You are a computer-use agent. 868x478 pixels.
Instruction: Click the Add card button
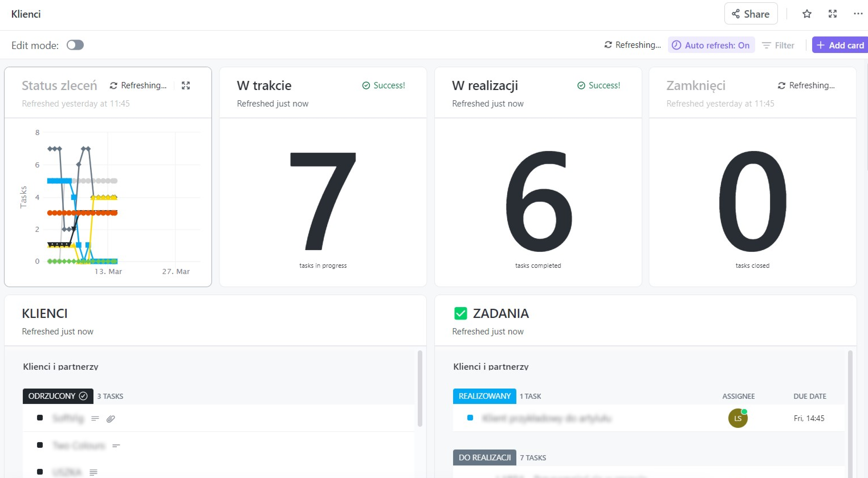(x=840, y=45)
